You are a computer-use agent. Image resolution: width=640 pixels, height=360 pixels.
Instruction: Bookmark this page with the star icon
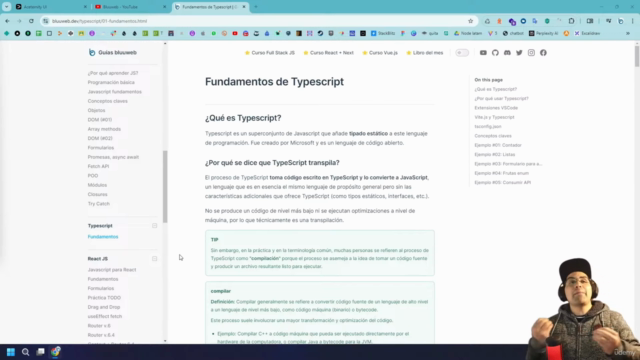[x=470, y=21]
